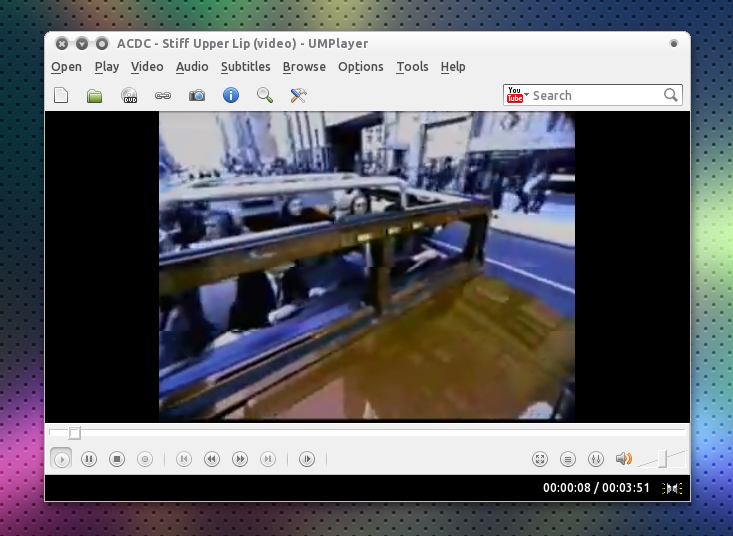The width and height of the screenshot is (733, 536).
Task: Open the Open menu
Action: [66, 67]
